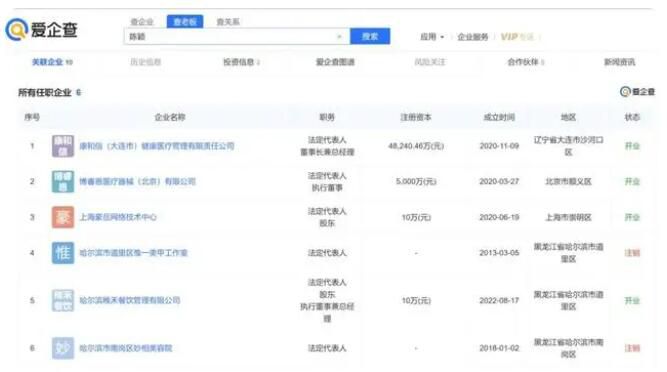
Task: Select the 2022-08-17 date cell
Action: tap(499, 301)
